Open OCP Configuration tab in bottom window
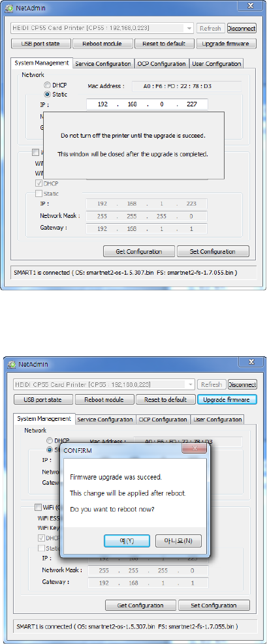This screenshot has height=644, width=267. [163, 420]
